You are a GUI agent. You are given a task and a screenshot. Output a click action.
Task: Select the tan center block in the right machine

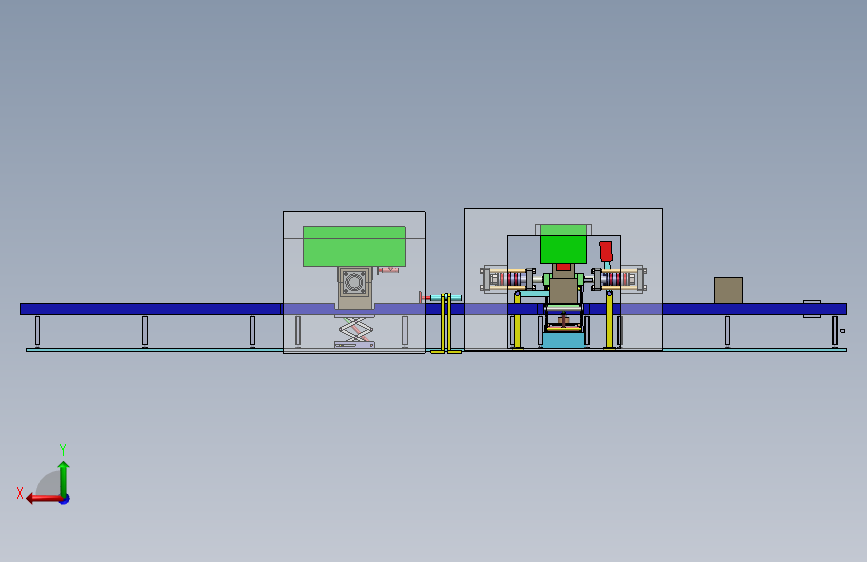tap(563, 290)
